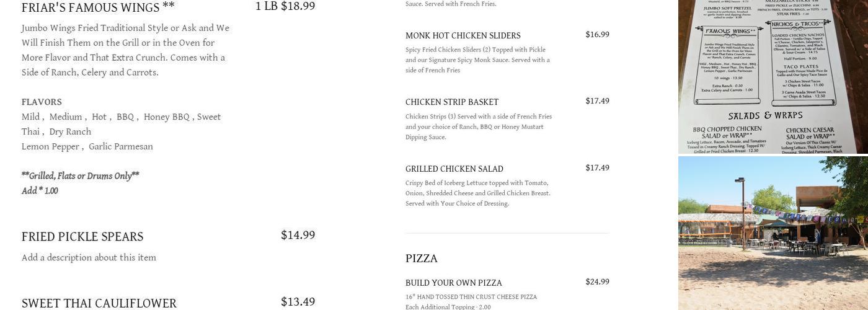This screenshot has width=868, height=310.
Task: Click the Sweet Thai Cauliflower title
Action: (x=99, y=303)
